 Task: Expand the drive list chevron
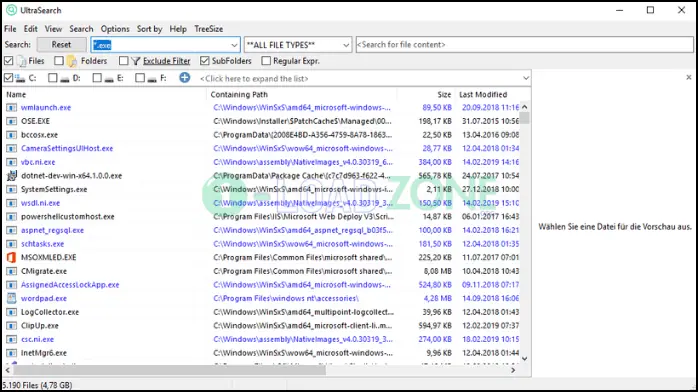[526, 78]
